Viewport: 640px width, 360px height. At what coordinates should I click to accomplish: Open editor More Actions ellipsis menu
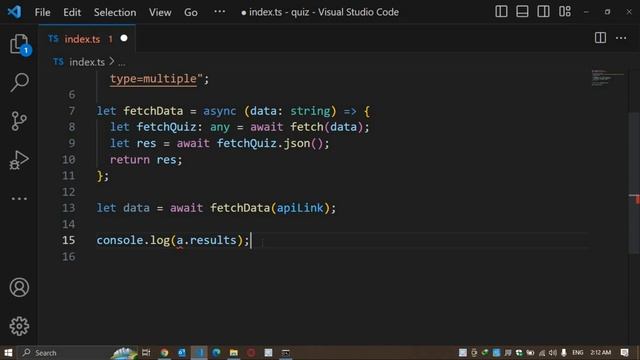621,38
